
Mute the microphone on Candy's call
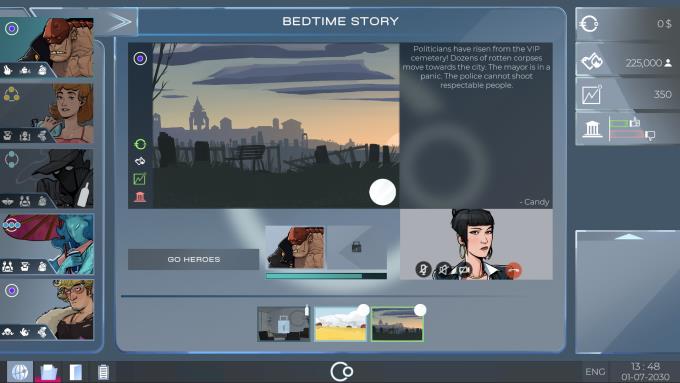point(423,269)
